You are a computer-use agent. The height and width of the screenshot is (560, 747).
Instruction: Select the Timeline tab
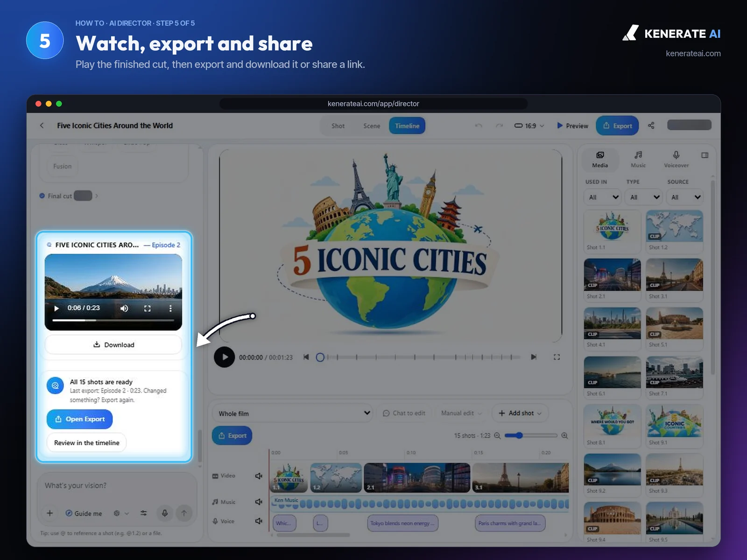point(407,126)
